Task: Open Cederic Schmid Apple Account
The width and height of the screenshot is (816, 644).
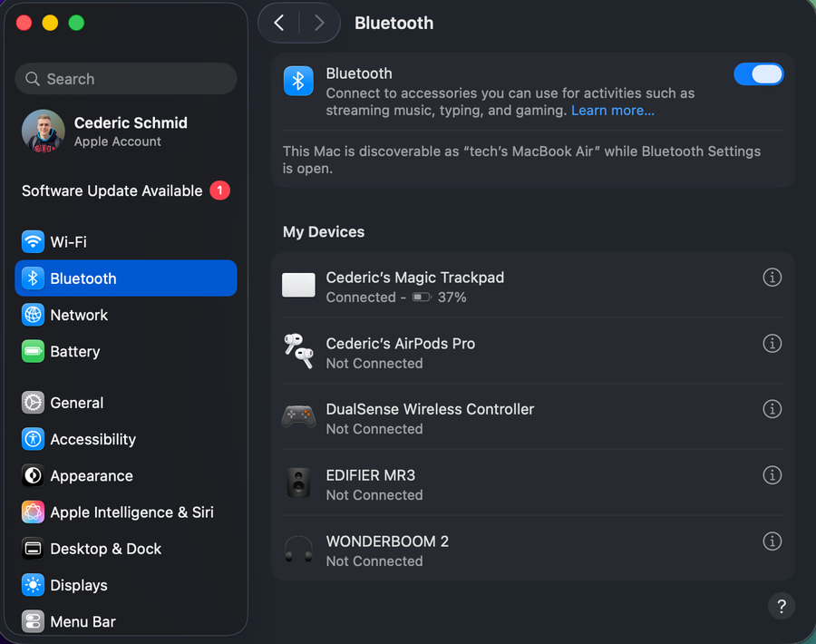Action: (126, 132)
